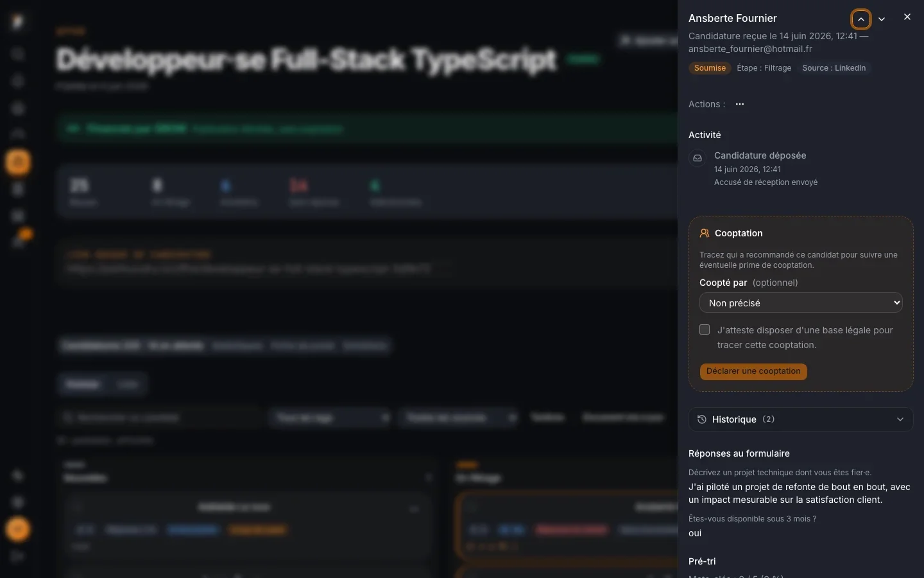Click ansberte_fournier@hotmail.fr email address

[x=750, y=49]
